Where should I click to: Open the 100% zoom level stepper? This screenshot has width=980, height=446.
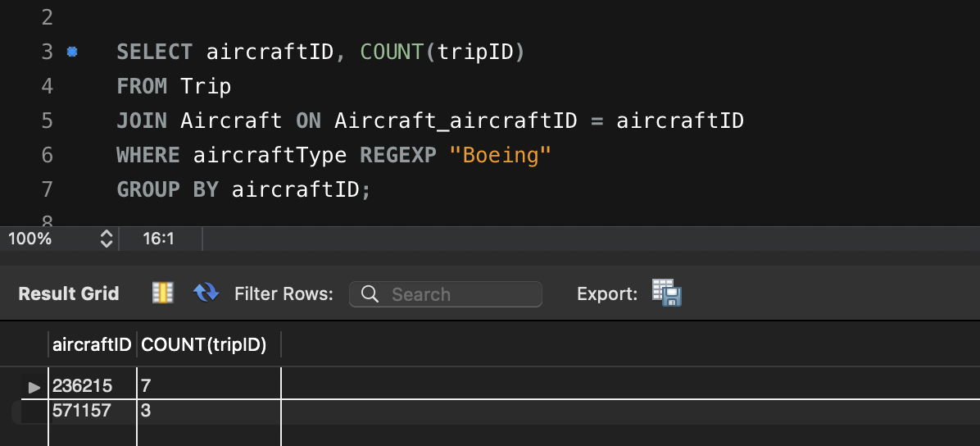pos(107,239)
